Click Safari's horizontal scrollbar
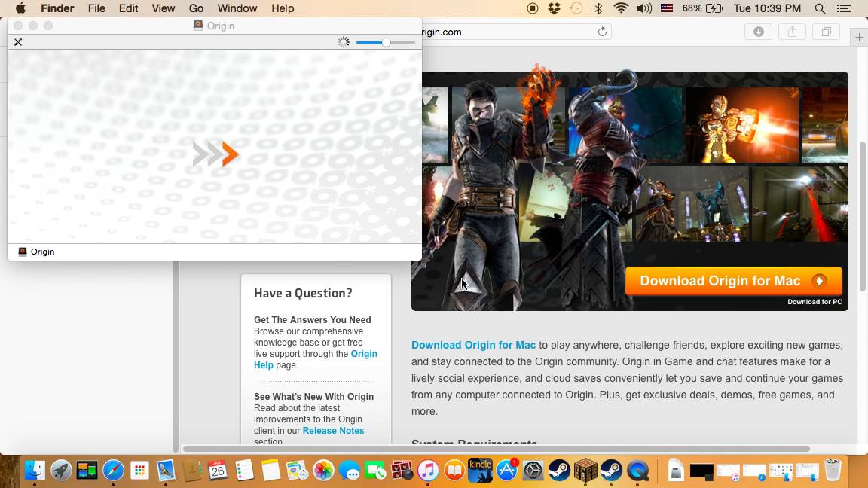 [x=496, y=449]
